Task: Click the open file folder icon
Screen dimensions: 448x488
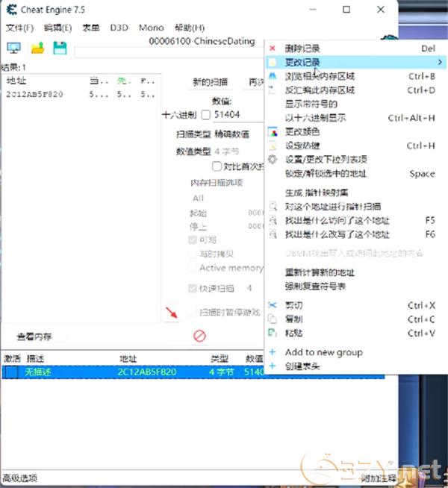Action: [37, 49]
